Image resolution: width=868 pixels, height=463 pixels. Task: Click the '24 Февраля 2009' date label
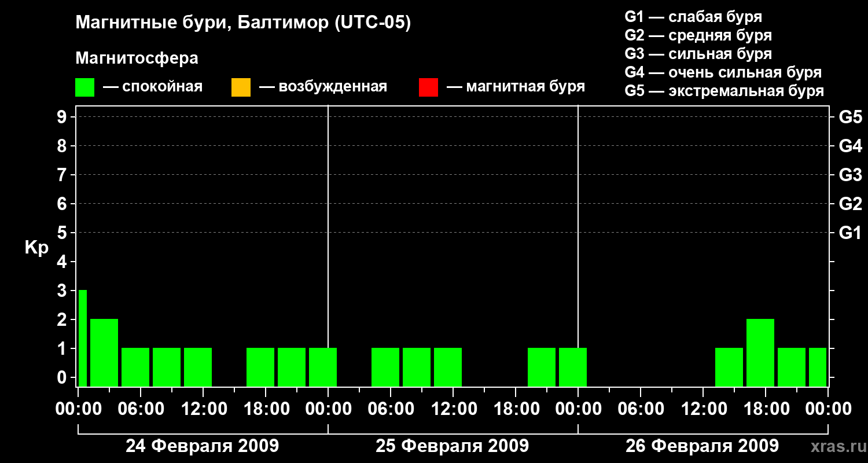coord(203,446)
